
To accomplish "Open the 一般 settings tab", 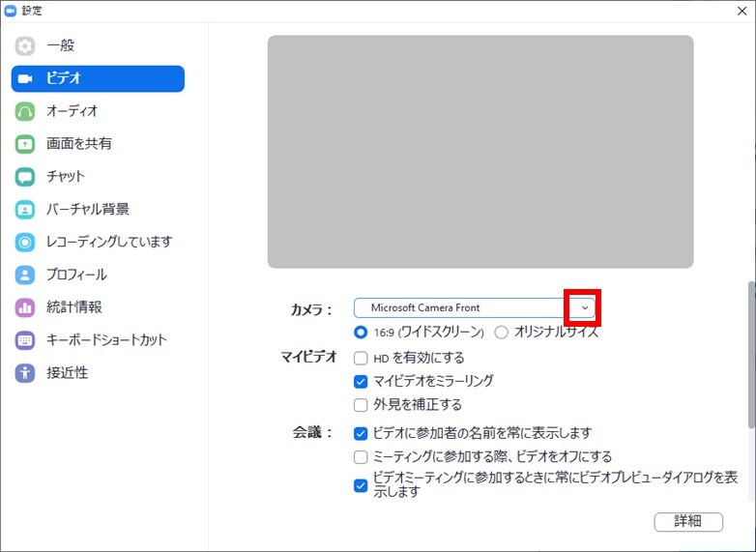I will click(x=98, y=45).
